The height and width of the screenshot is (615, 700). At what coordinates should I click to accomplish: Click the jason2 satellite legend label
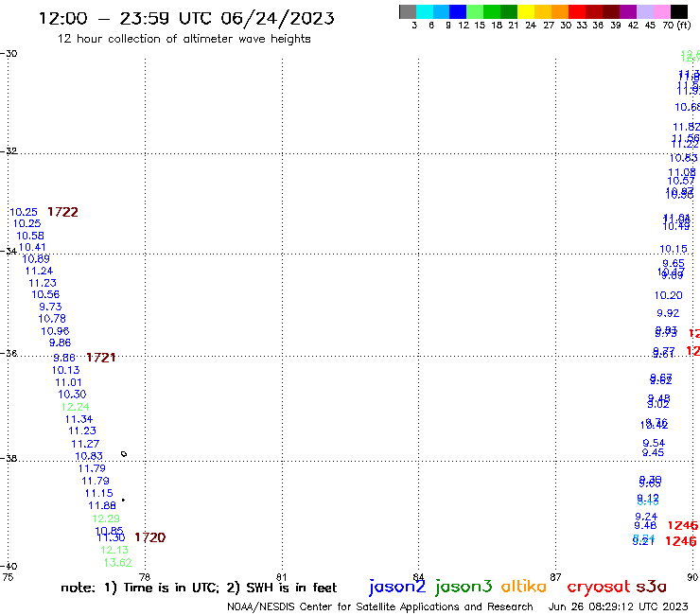click(x=397, y=587)
